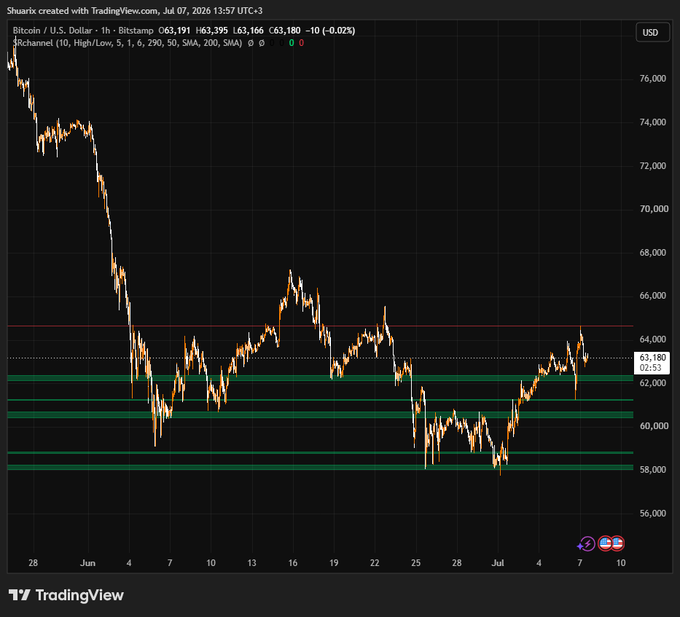Click the rightmost US flag economic event icon
The height and width of the screenshot is (617, 680).
618,543
